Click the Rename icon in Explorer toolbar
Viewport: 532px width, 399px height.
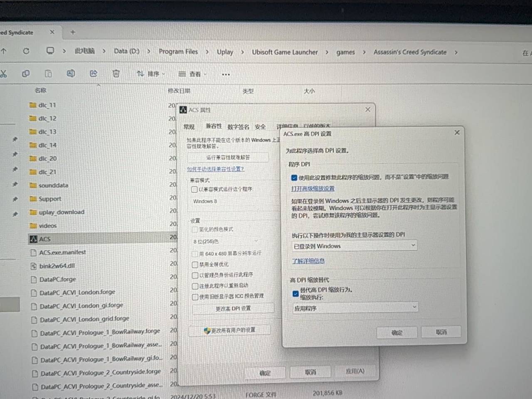[71, 74]
